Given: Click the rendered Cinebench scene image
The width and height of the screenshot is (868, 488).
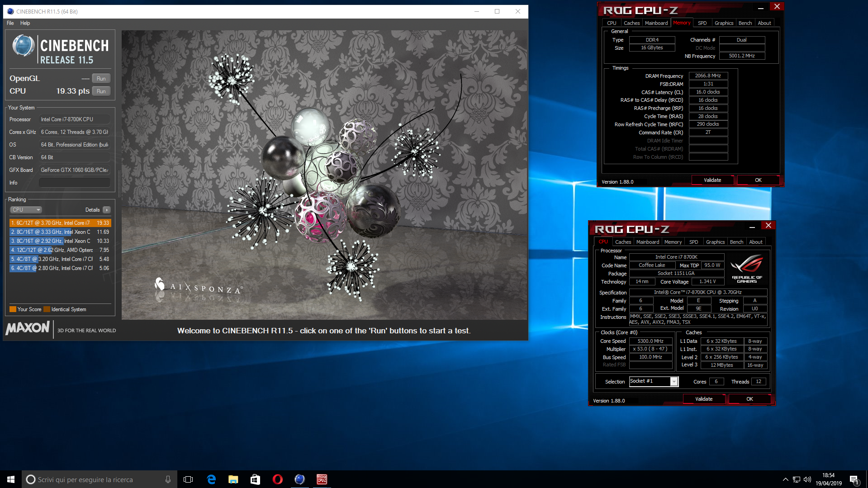Looking at the screenshot, I should coord(324,175).
